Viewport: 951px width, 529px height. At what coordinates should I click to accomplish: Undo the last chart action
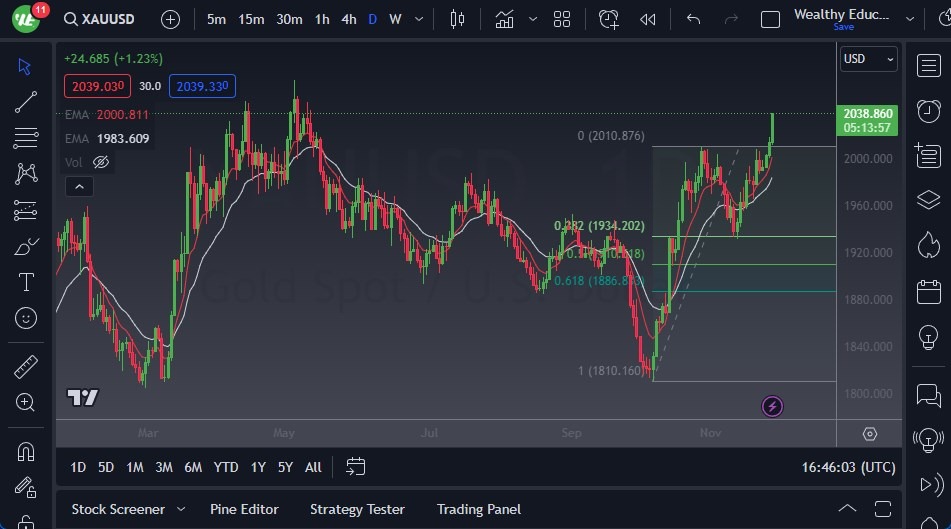click(693, 19)
